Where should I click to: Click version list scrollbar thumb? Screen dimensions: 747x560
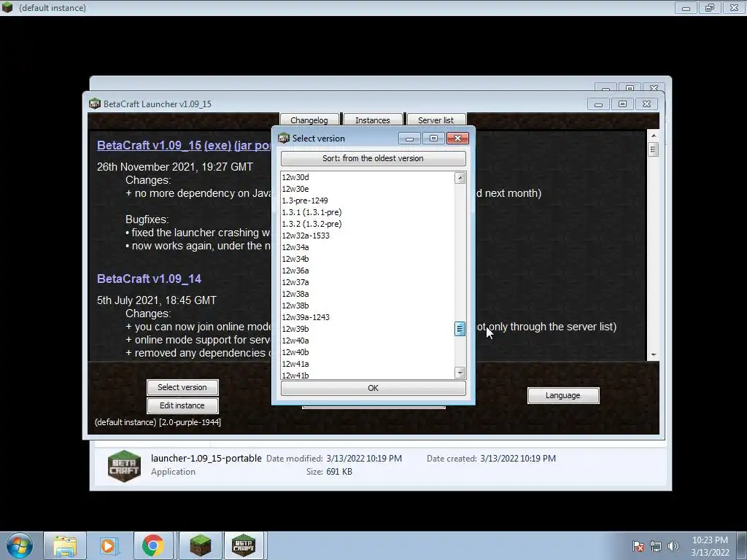[x=460, y=329]
